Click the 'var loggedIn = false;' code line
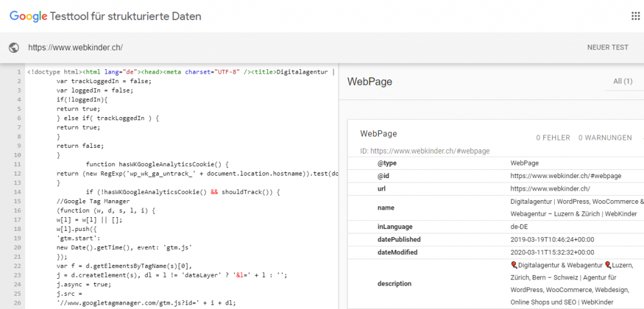Viewport: 644px width, 309px height. [x=95, y=91]
